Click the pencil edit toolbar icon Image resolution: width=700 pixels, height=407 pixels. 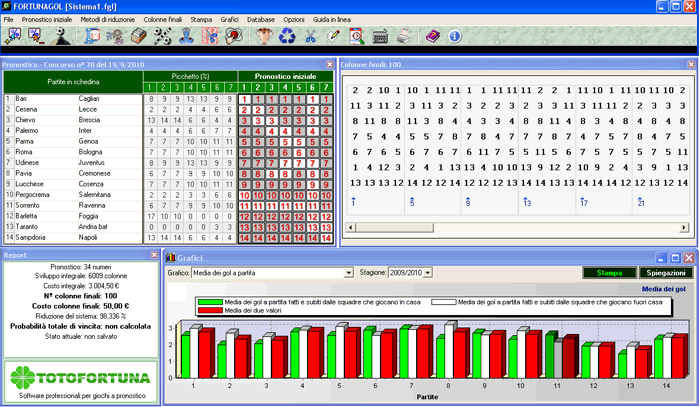tap(333, 36)
